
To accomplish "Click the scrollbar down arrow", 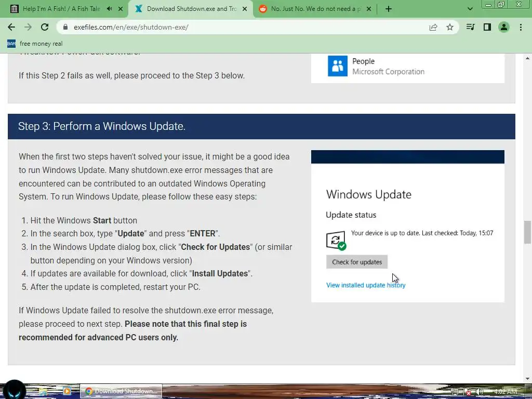I will coord(527,379).
